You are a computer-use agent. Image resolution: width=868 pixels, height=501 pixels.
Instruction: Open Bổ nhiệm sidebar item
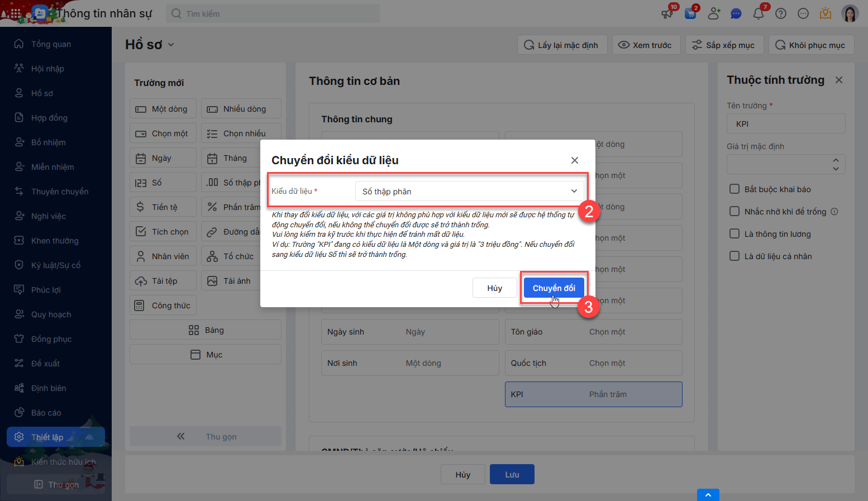point(56,142)
